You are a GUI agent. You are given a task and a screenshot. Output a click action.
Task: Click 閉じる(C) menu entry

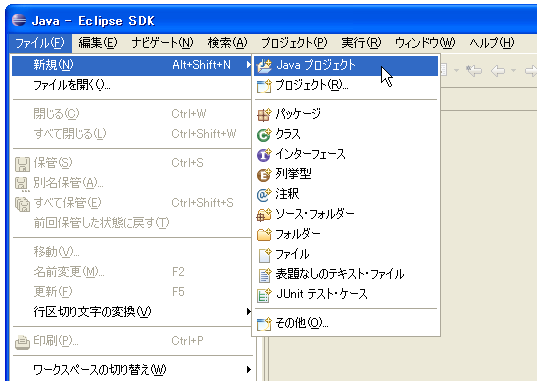(x=132, y=114)
